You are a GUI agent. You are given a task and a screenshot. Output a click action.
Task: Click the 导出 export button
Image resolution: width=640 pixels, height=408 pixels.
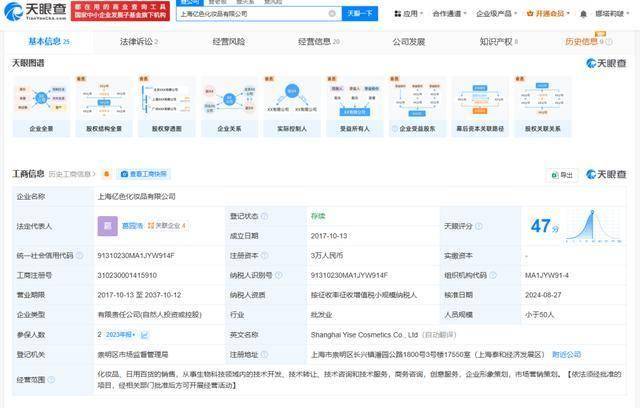[562, 175]
